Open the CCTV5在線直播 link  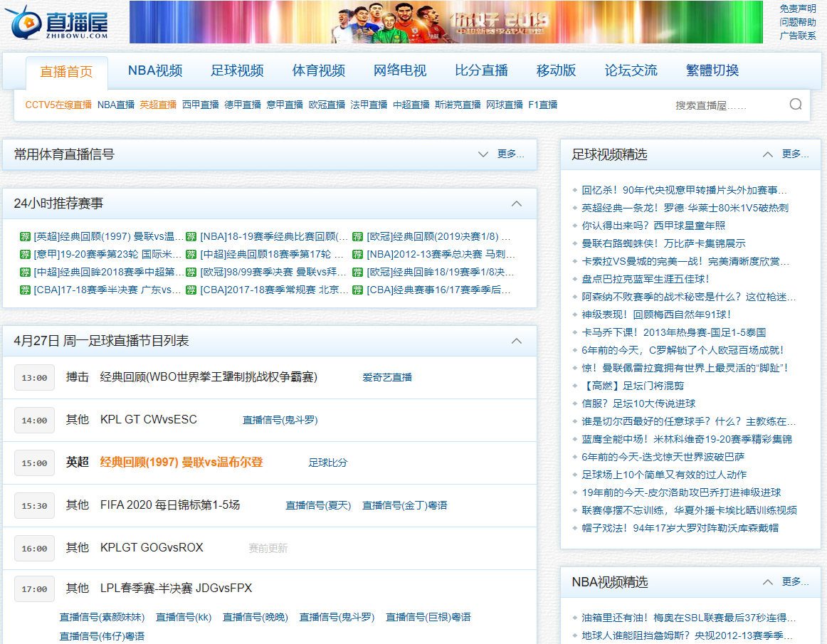(58, 105)
